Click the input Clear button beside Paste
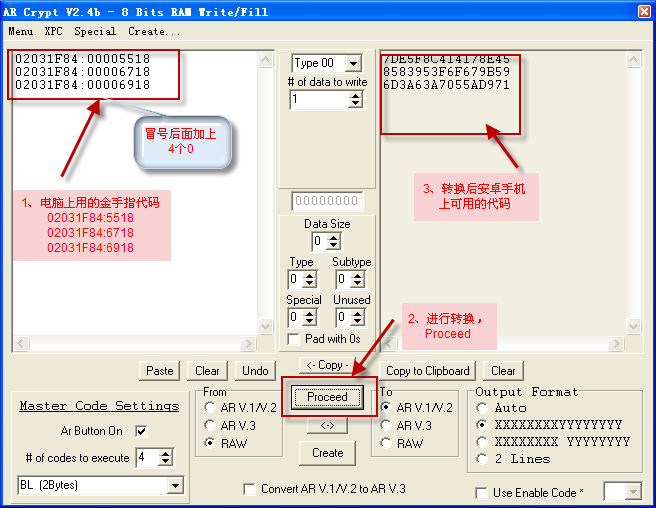 [x=207, y=371]
